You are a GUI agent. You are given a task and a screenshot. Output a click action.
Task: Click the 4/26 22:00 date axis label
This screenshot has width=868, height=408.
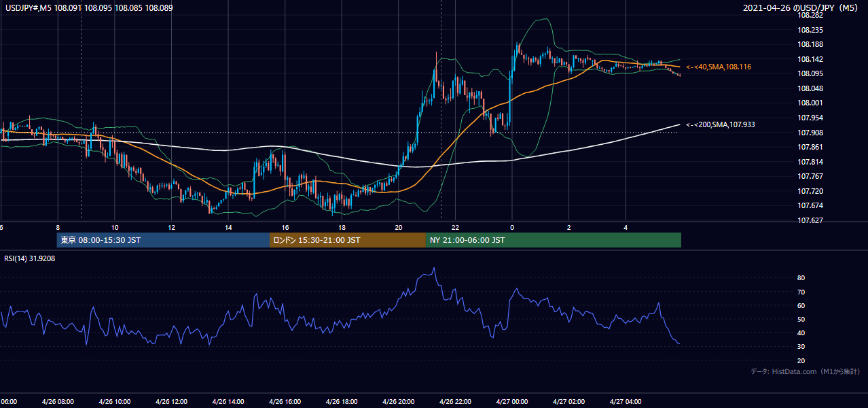point(455,402)
